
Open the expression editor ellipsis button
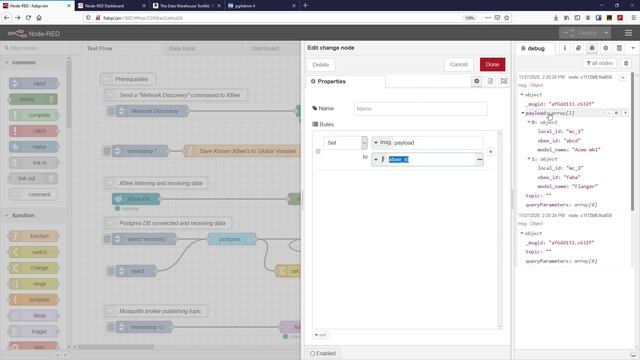[x=480, y=159]
